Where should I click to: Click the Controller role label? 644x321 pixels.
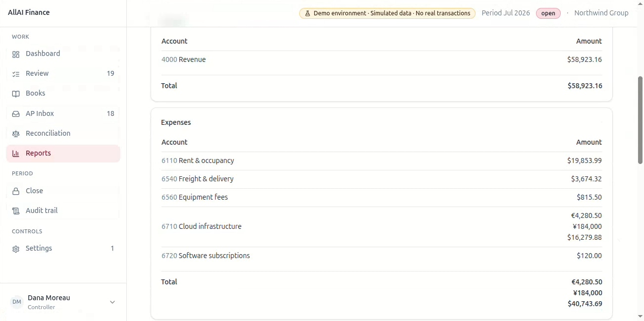click(x=42, y=307)
